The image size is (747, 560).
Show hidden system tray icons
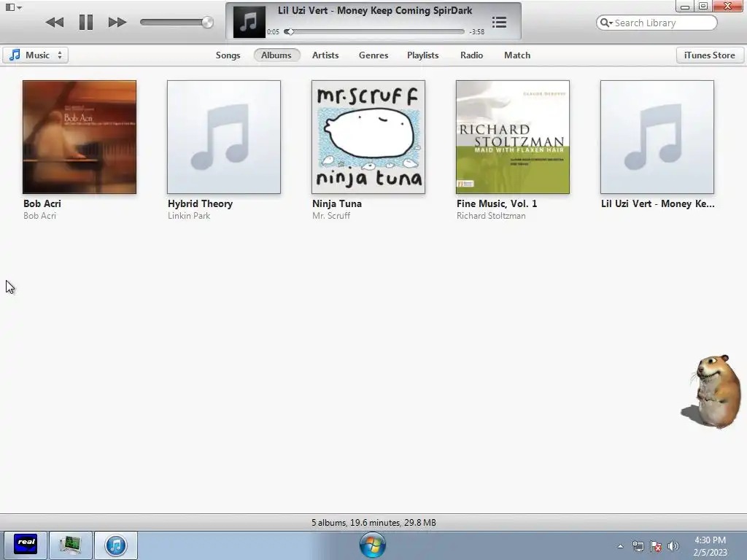(620, 546)
